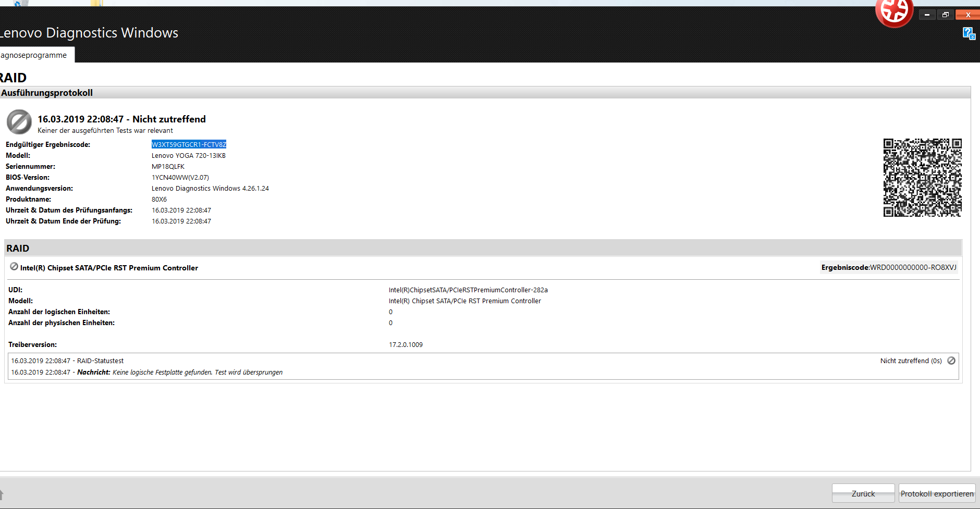Image resolution: width=980 pixels, height=509 pixels.
Task: Click the red Lenovo support lifebuoy icon
Action: 894,11
